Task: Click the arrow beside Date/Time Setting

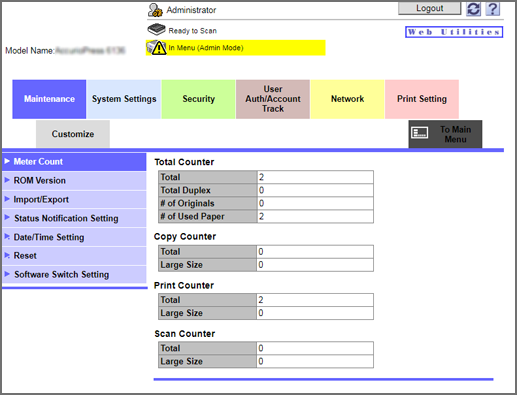Action: click(7, 236)
